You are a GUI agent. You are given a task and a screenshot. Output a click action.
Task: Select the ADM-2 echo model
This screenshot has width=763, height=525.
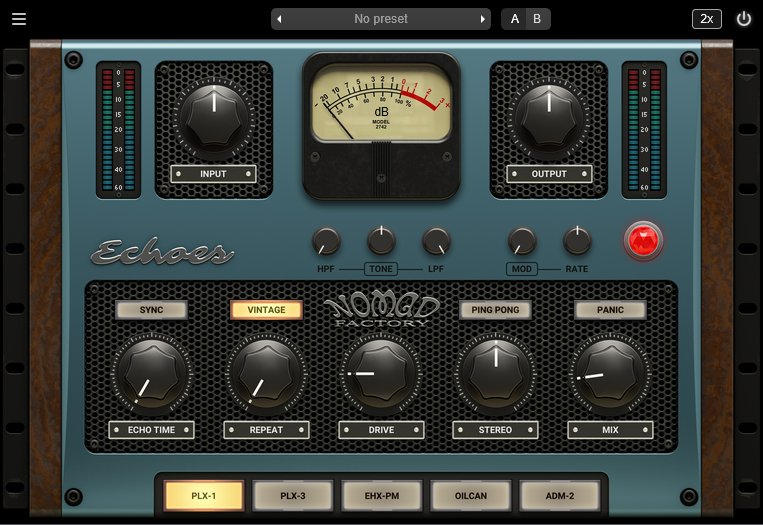(560, 496)
